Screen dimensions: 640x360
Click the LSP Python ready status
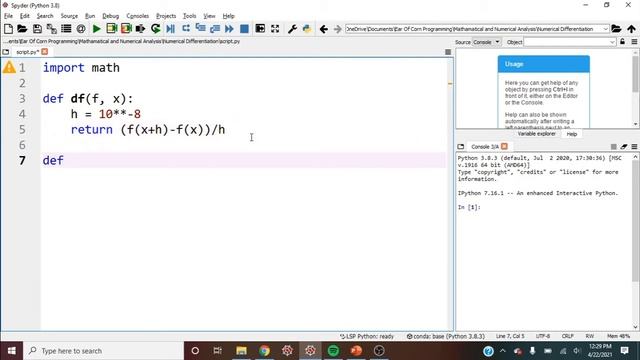point(367,336)
